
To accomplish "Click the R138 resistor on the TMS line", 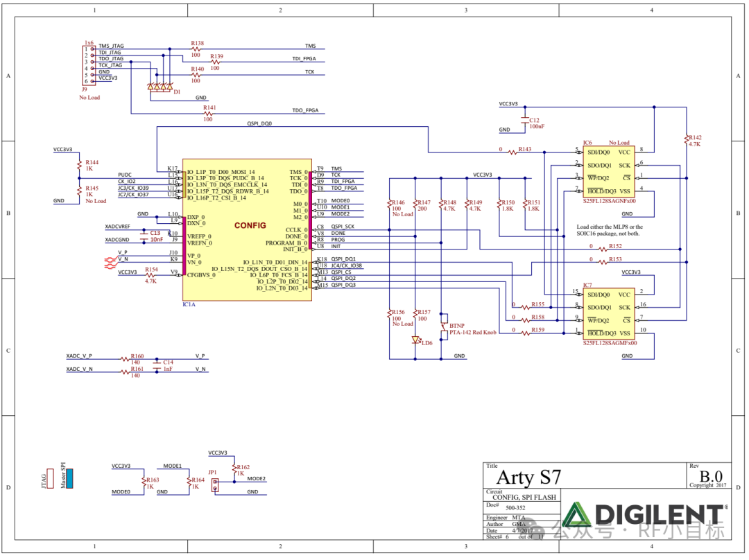I will [196, 49].
